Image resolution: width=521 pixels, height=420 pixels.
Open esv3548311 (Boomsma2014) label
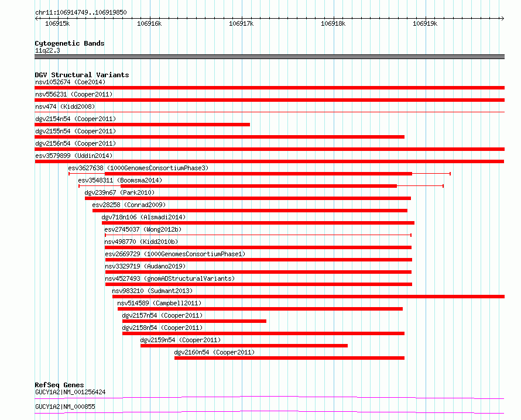[120, 180]
